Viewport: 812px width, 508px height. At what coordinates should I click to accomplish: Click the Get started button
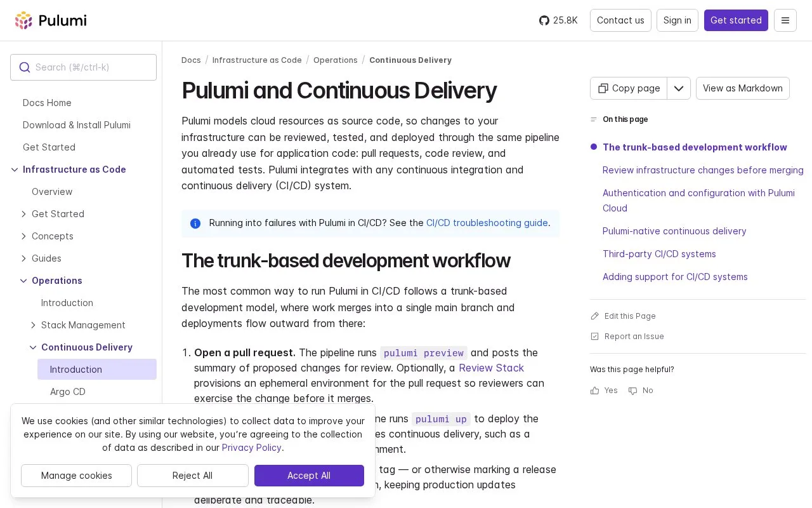(x=736, y=20)
